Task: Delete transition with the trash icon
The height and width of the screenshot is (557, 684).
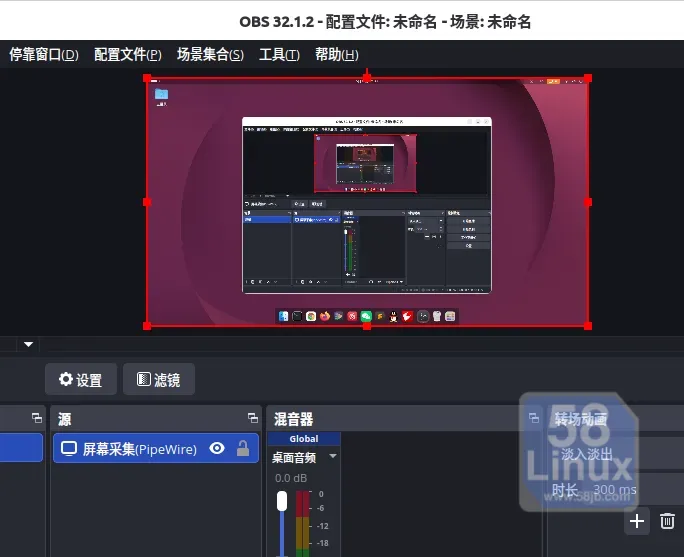Action: (x=667, y=521)
